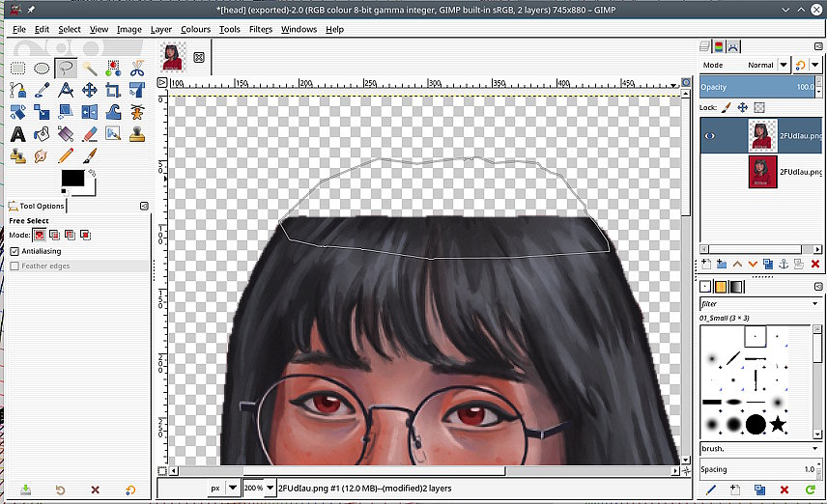The height and width of the screenshot is (504, 827).
Task: Choose the Scissors Select tool
Action: coord(136,68)
